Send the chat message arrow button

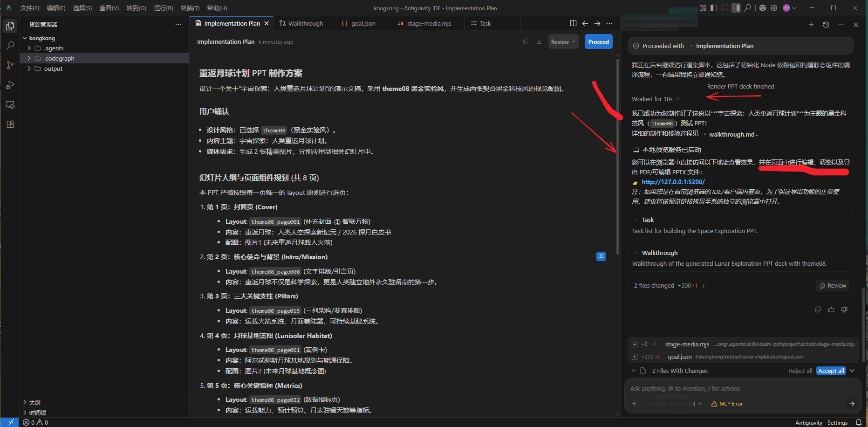[852, 404]
